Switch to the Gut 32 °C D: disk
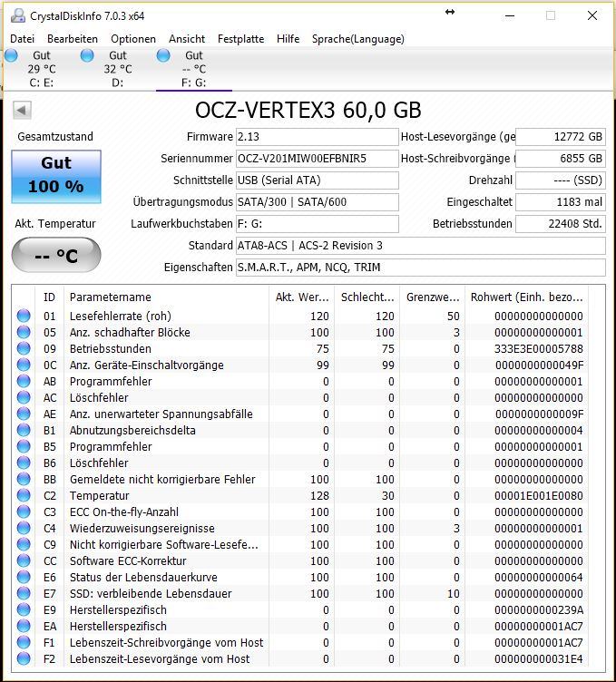The height and width of the screenshot is (682, 616). [x=117, y=69]
